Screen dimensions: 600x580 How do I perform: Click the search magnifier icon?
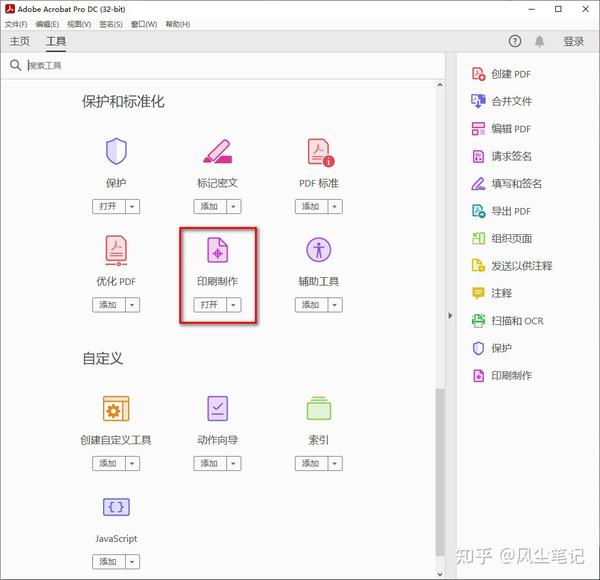coord(15,65)
